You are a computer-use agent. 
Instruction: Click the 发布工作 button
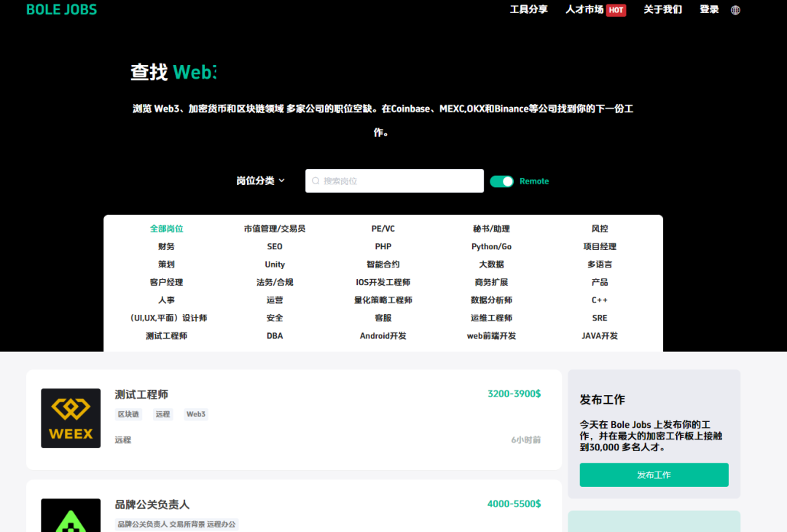654,474
